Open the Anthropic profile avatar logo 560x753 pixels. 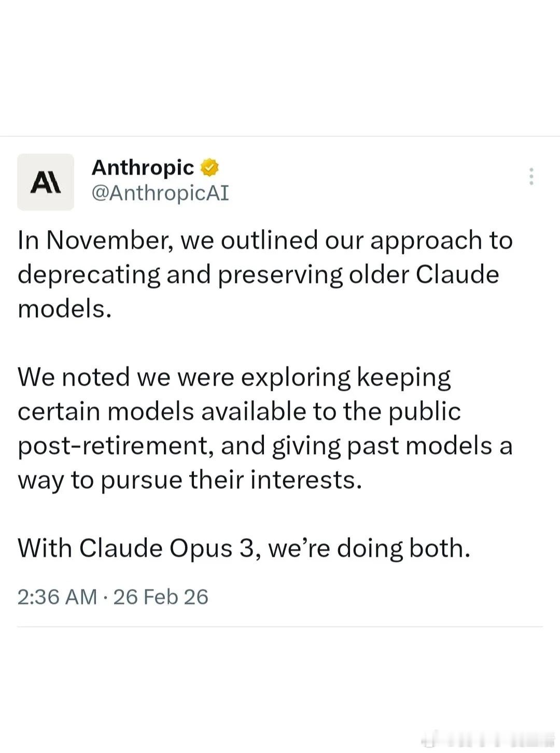46,182
